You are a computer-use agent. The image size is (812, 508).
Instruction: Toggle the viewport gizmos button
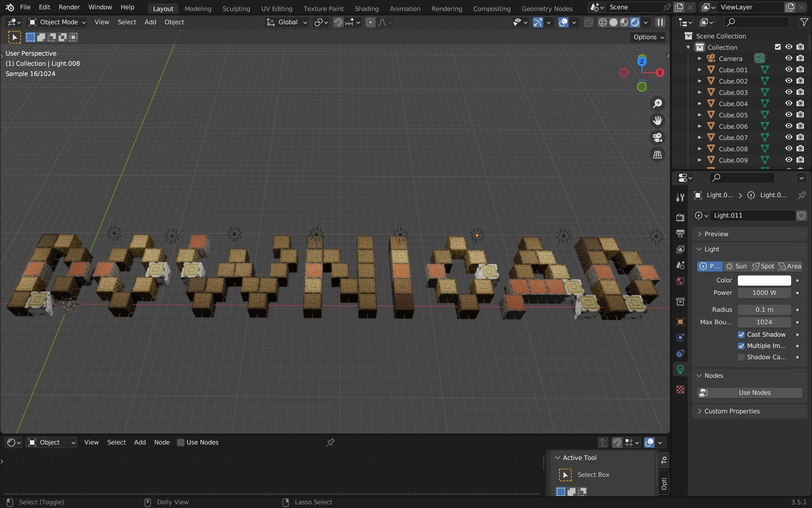click(x=538, y=23)
